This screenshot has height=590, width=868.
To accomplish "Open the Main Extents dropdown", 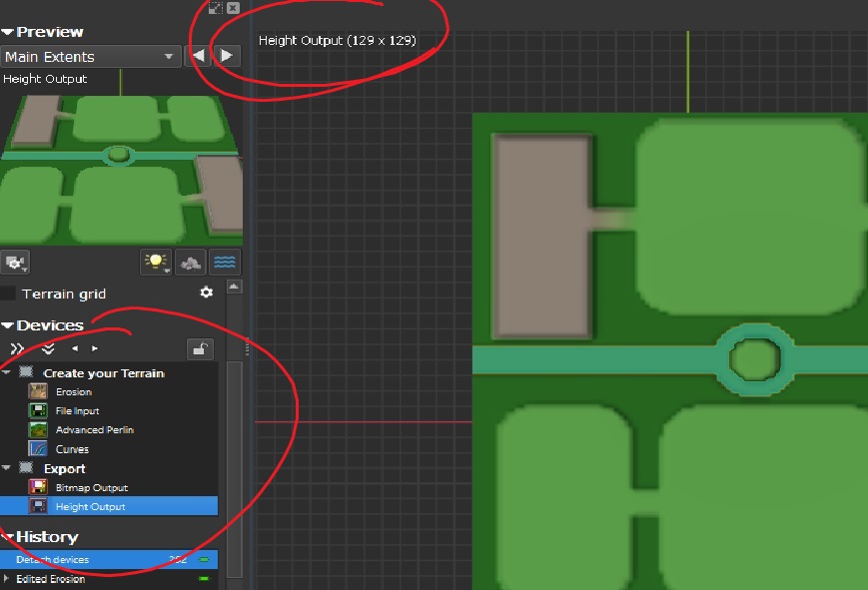I will pos(91,57).
